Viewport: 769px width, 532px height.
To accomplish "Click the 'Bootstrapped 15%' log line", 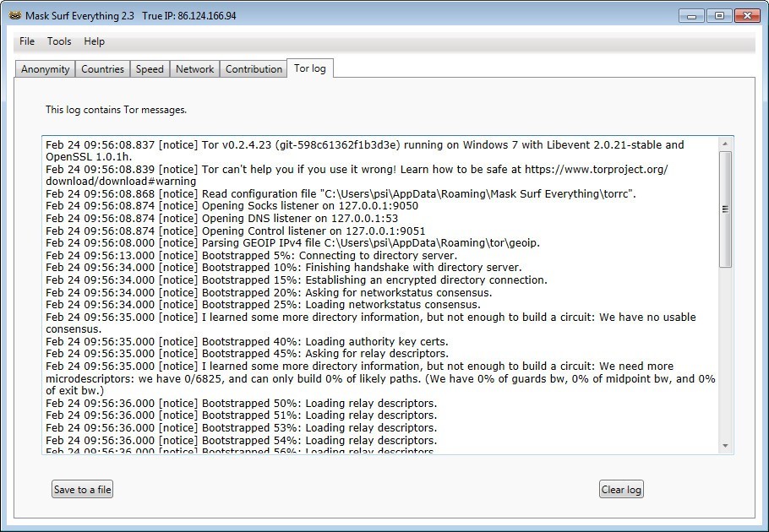I will 297,280.
